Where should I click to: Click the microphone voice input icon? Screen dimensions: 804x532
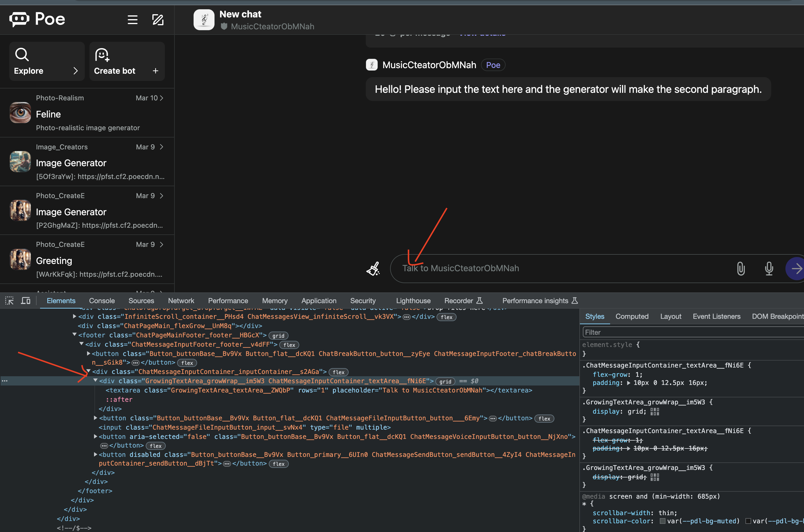point(769,269)
